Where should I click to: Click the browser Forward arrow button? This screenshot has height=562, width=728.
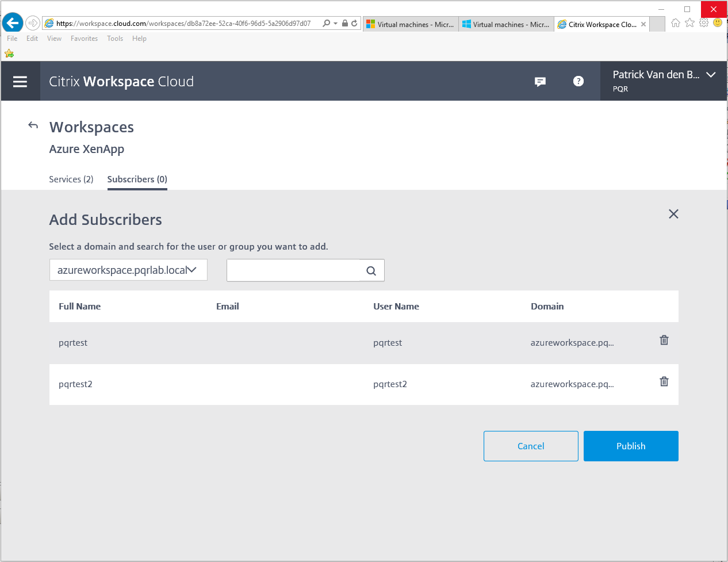(x=33, y=23)
